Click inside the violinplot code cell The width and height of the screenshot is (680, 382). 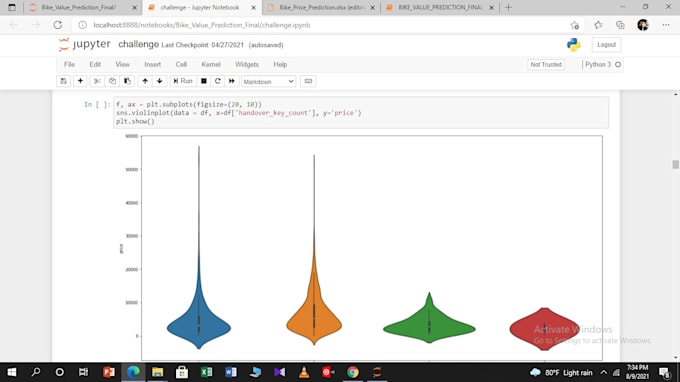pos(361,113)
